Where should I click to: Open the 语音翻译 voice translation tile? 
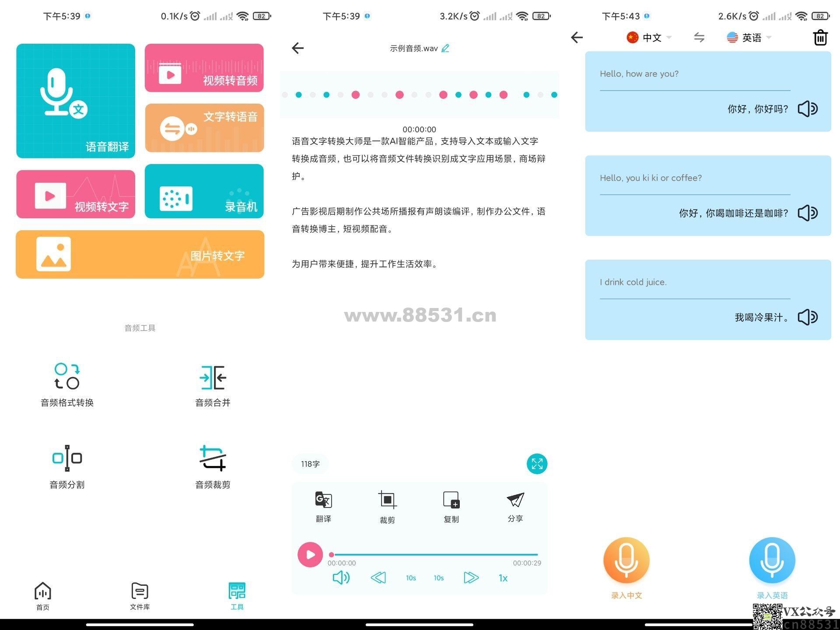[76, 101]
